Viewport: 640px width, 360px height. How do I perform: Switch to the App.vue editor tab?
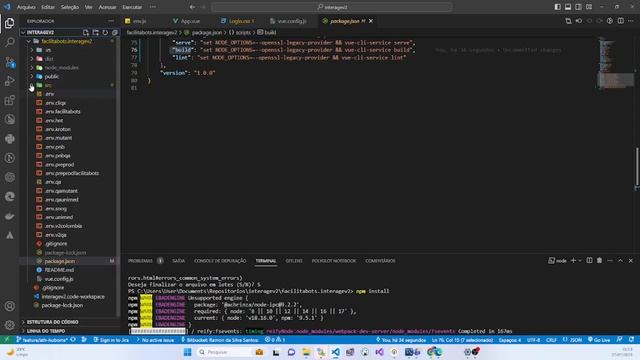point(187,21)
